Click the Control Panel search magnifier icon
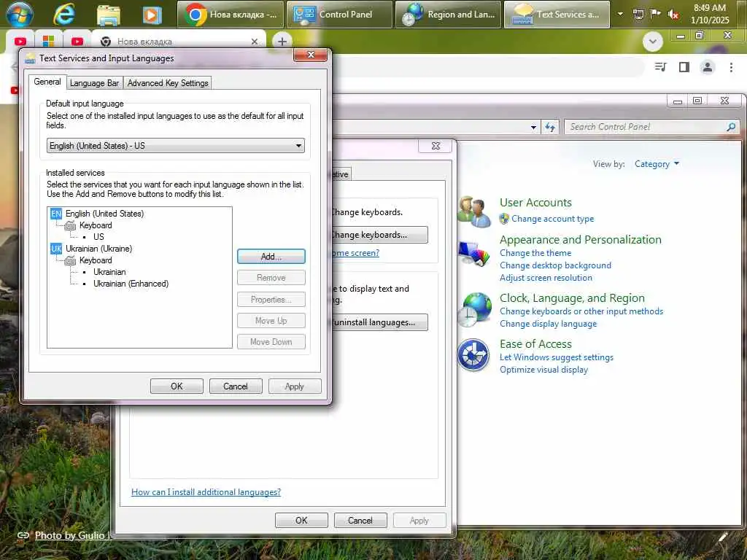Image resolution: width=747 pixels, height=560 pixels. 731,127
